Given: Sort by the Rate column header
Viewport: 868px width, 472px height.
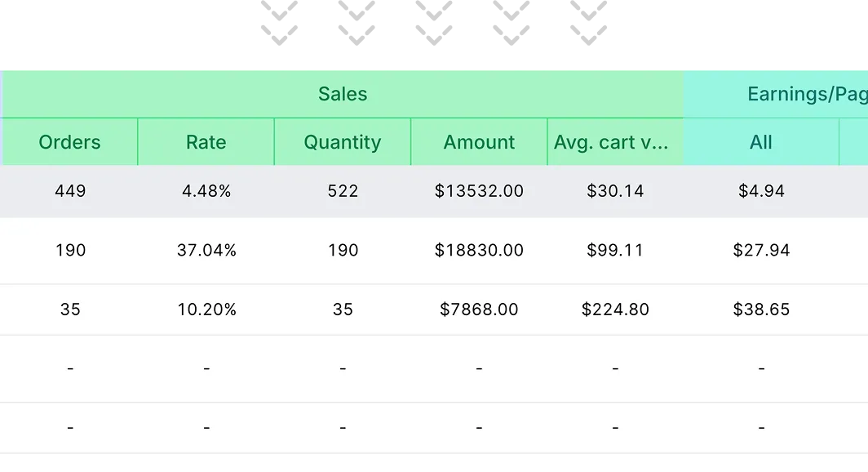Looking at the screenshot, I should (206, 142).
